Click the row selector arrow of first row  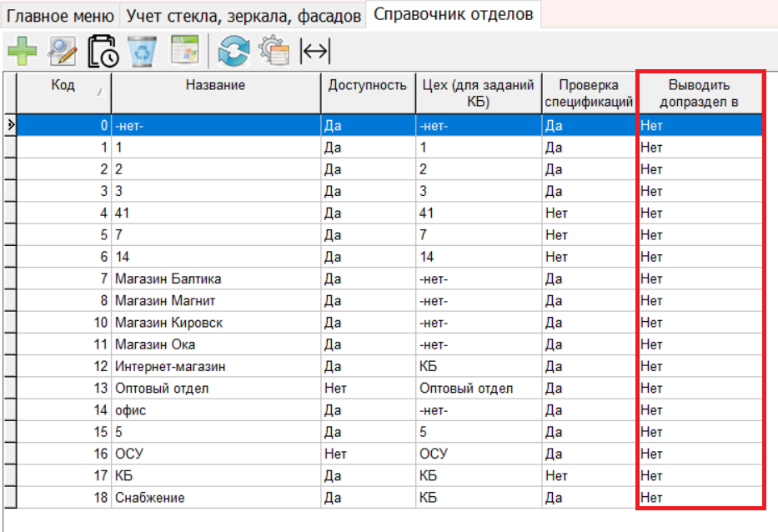(10, 125)
